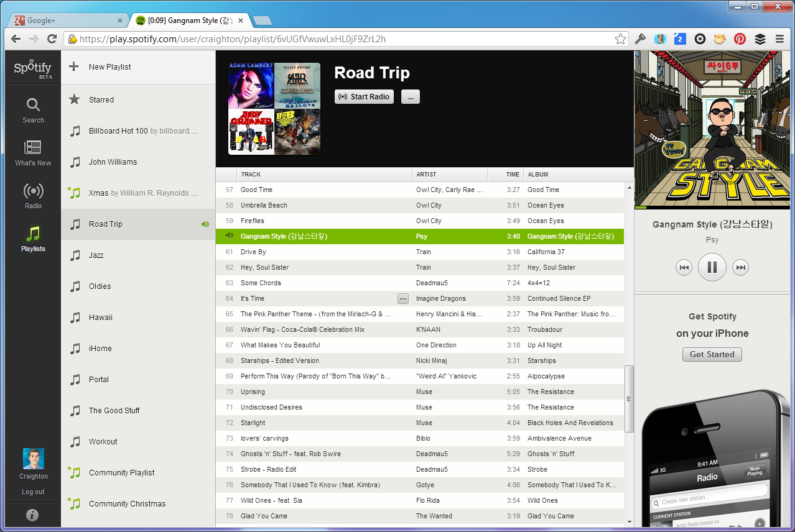This screenshot has height=532, width=795.
Task: Click the speaker icon on the Gangnam Style row
Action: tap(229, 236)
